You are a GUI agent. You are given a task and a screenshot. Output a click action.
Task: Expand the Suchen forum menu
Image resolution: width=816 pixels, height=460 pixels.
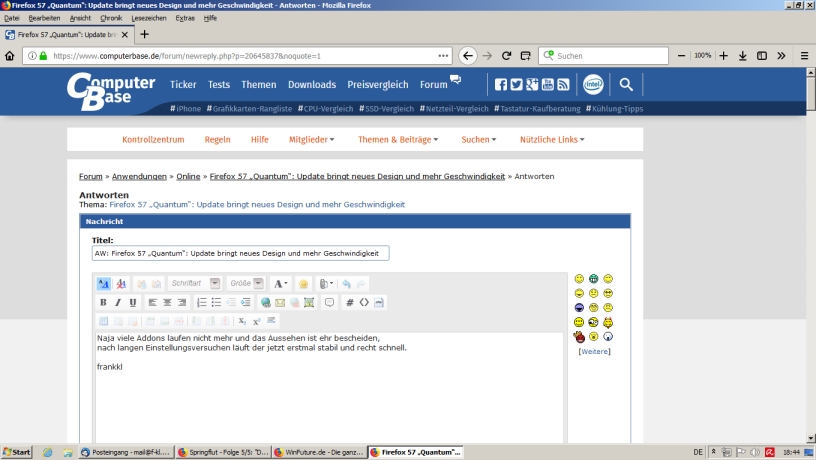click(479, 139)
